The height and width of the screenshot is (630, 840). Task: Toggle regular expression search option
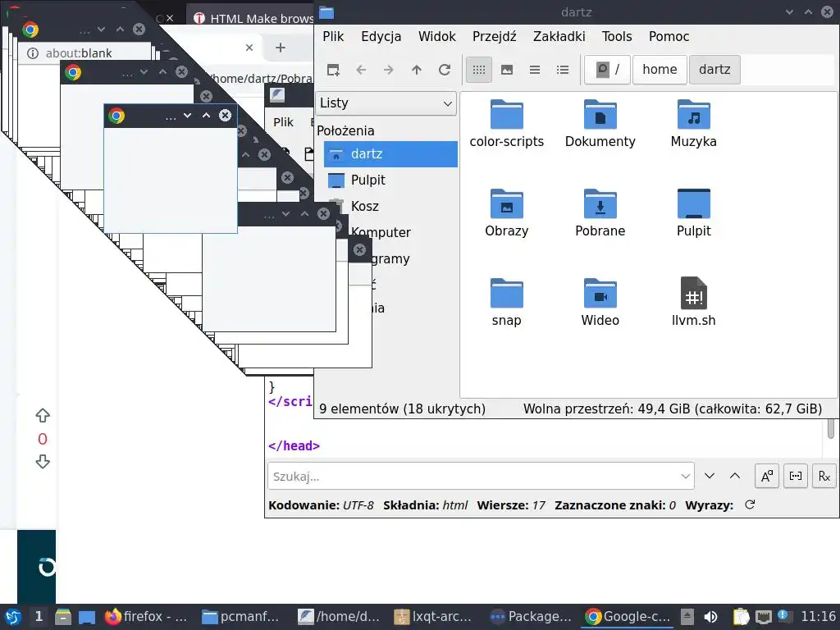point(824,476)
